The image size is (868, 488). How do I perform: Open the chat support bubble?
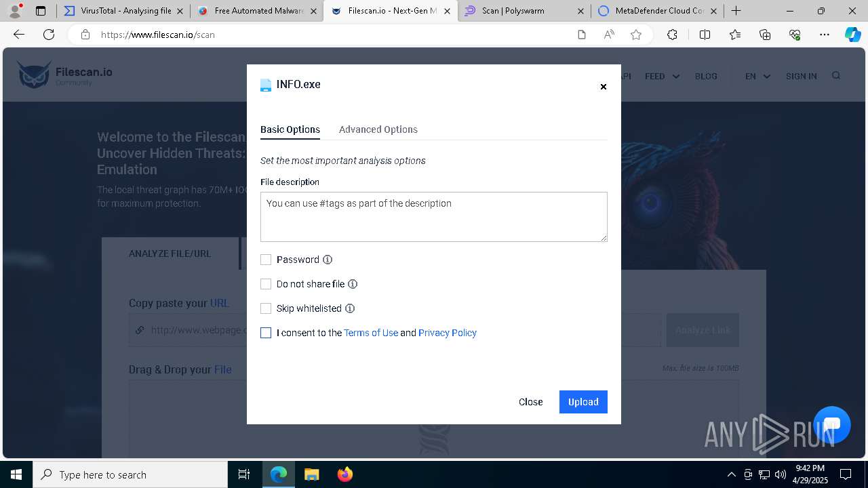(831, 425)
